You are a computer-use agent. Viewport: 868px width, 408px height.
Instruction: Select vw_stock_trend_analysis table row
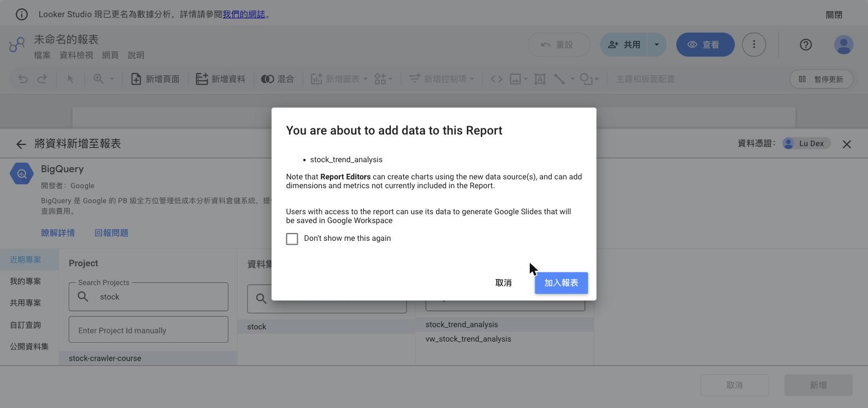pos(504,339)
